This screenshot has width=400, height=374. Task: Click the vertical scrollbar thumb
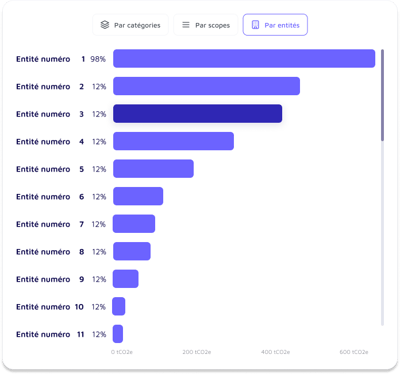click(382, 95)
